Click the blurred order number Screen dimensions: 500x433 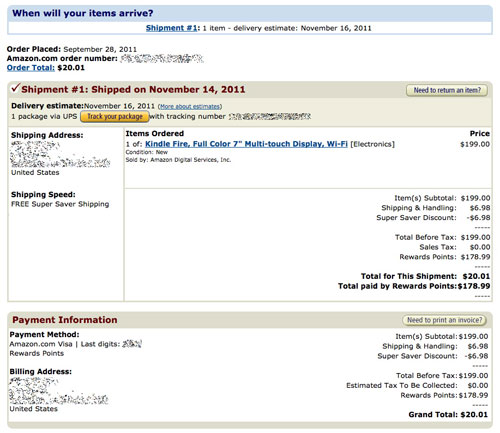pyautogui.click(x=162, y=59)
